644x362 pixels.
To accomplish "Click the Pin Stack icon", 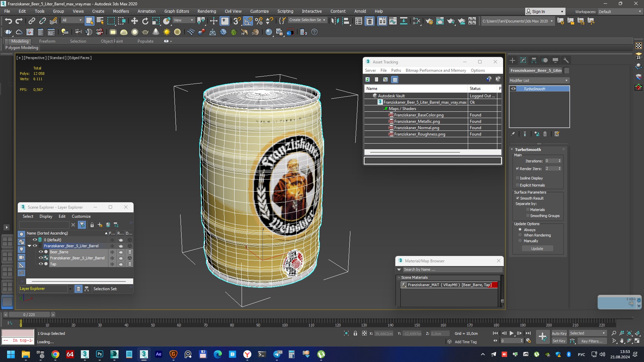I will [x=513, y=134].
